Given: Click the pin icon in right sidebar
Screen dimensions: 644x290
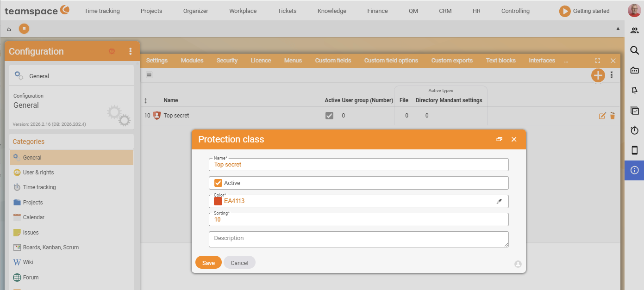Looking at the screenshot, I should tap(635, 91).
